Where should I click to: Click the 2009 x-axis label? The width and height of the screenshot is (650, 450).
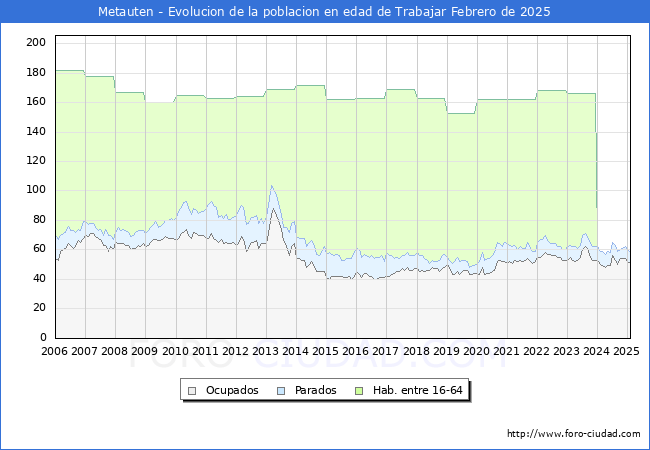point(144,351)
